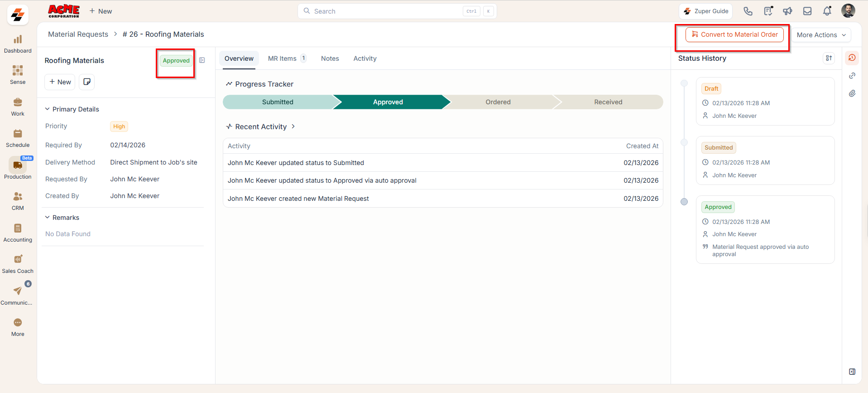This screenshot has width=868, height=393.
Task: Select the Ordered progress tracker stage
Action: pyautogui.click(x=498, y=102)
